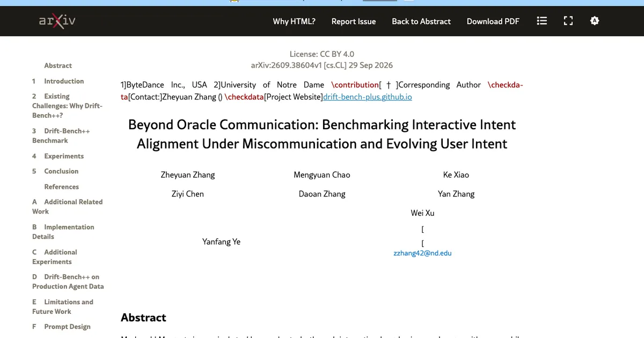
Task: Click the bold Abstract heading in the article
Action: (x=144, y=318)
